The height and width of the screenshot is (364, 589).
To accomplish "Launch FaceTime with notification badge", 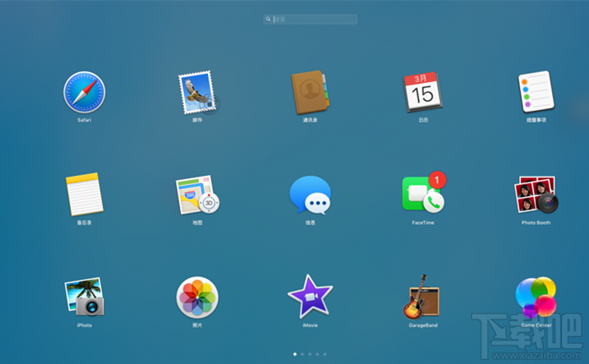I will [424, 193].
